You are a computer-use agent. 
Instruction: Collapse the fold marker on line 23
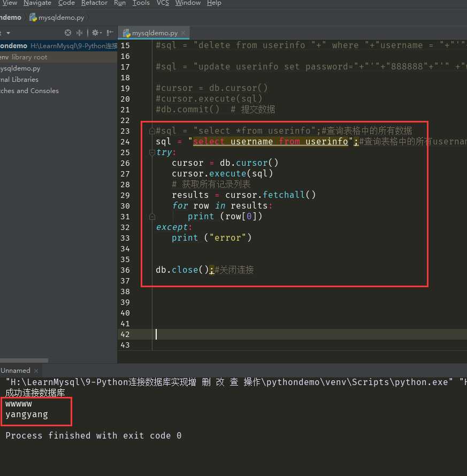pyautogui.click(x=152, y=131)
